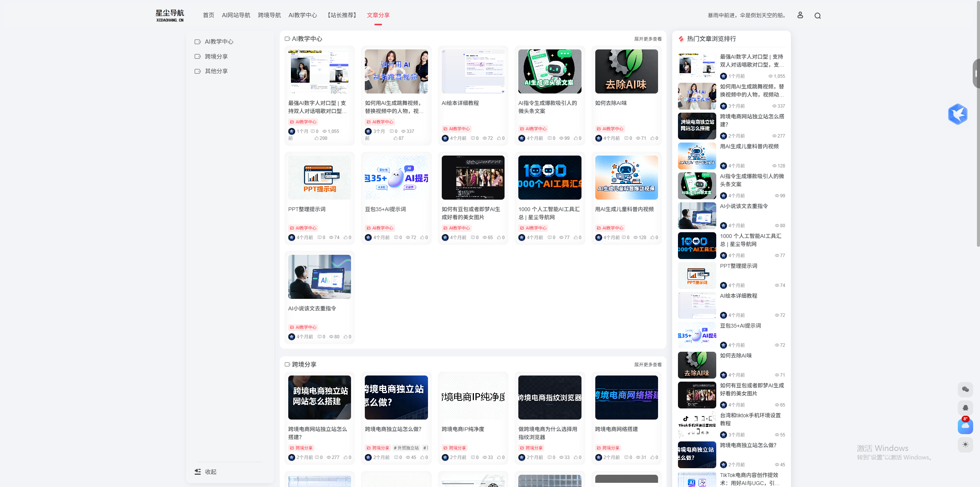This screenshot has height=487, width=980.
Task: Click the red AI教学中心 tag on an article card
Action: pos(304,122)
